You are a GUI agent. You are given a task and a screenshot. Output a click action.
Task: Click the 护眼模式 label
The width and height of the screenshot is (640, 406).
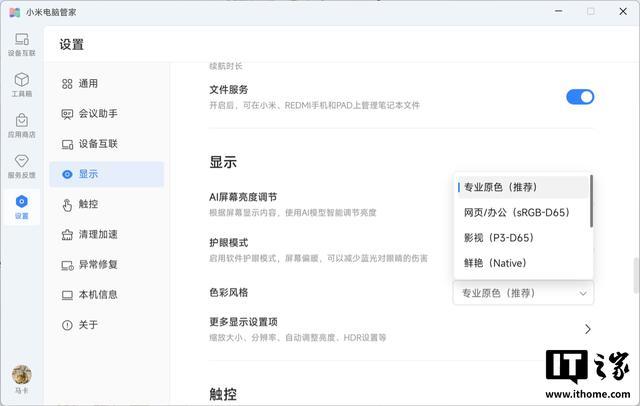tap(229, 243)
